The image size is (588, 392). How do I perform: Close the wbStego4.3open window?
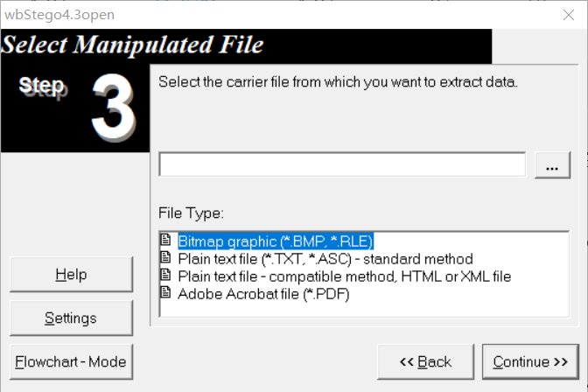coord(569,15)
